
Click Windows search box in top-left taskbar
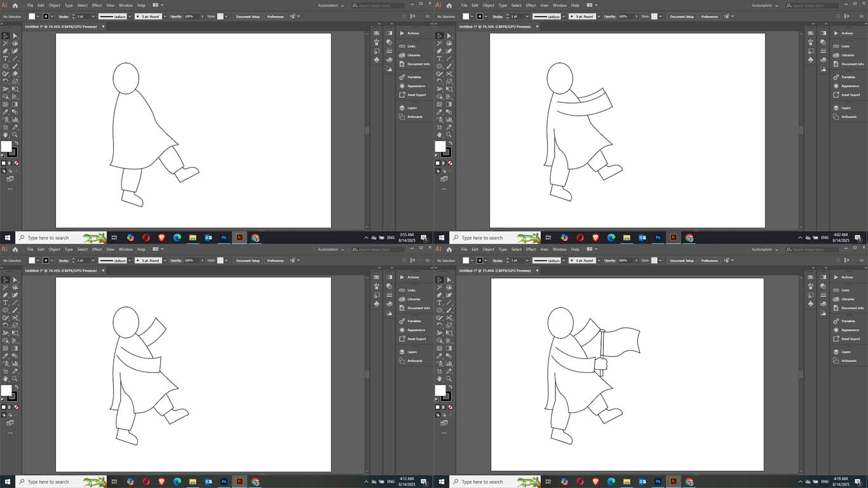tap(60, 238)
